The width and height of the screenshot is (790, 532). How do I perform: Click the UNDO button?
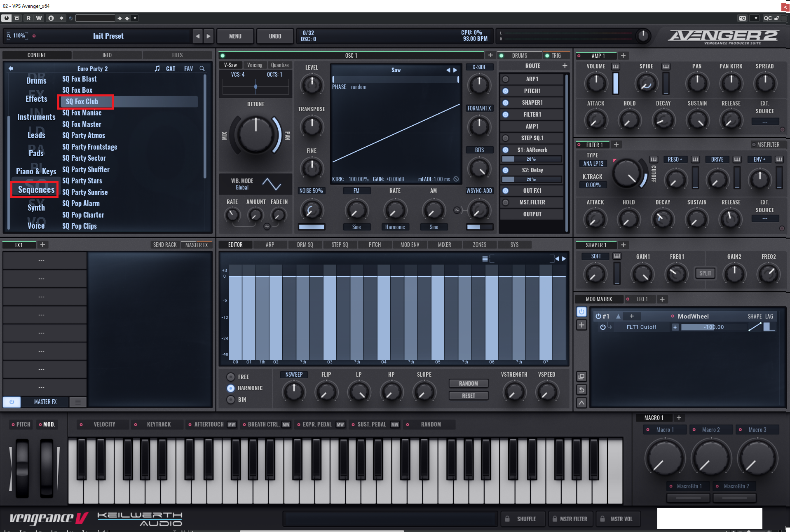click(275, 36)
